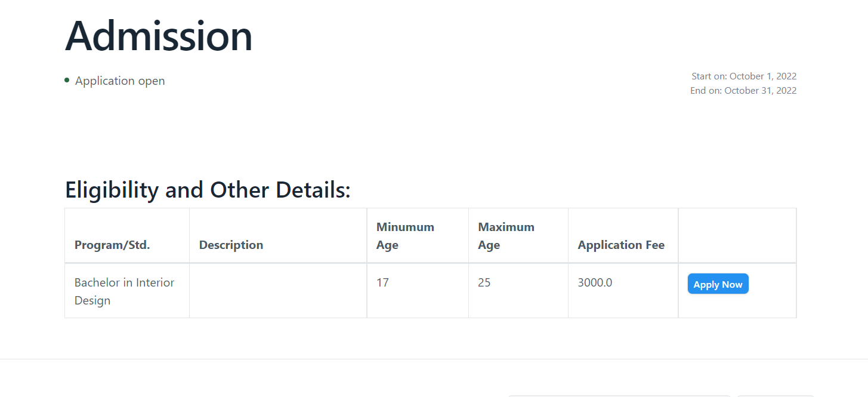Screen dimensions: 868x397
Task: Click the green status dot bullet
Action: [67, 79]
